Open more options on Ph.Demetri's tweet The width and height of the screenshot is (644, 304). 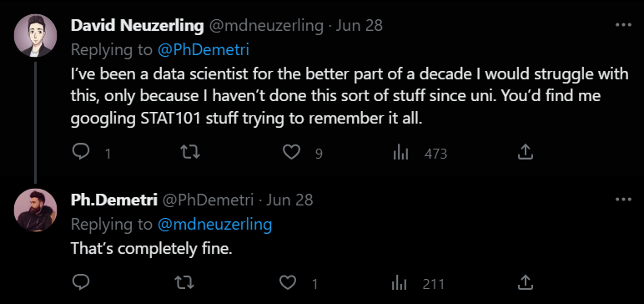tap(623, 200)
